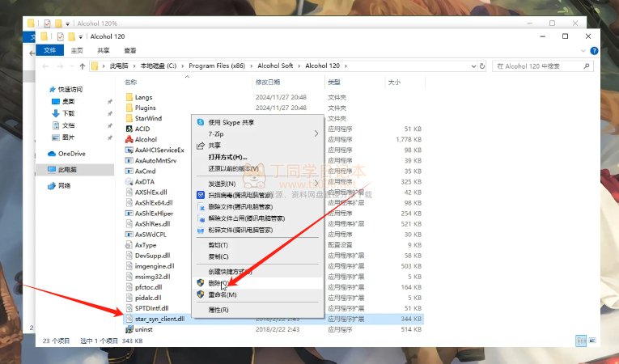The height and width of the screenshot is (364, 619).
Task: Select Alcohol Soft in the address path
Action: pyautogui.click(x=275, y=66)
